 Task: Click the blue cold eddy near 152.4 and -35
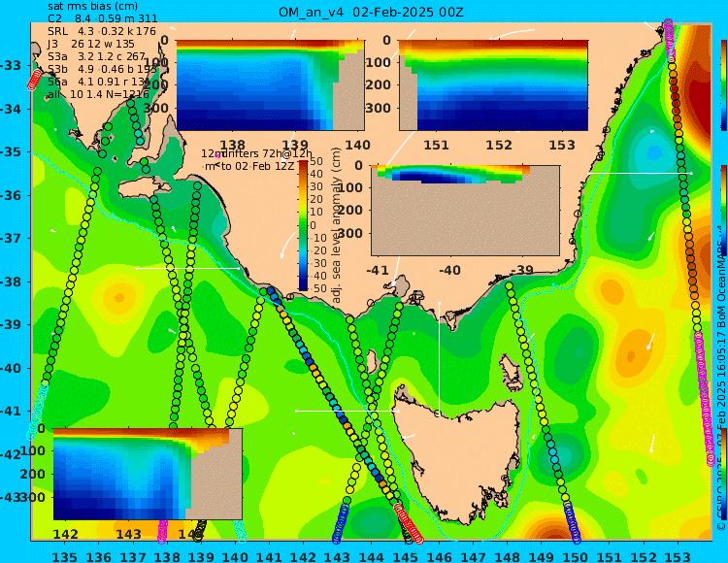pyautogui.click(x=654, y=151)
